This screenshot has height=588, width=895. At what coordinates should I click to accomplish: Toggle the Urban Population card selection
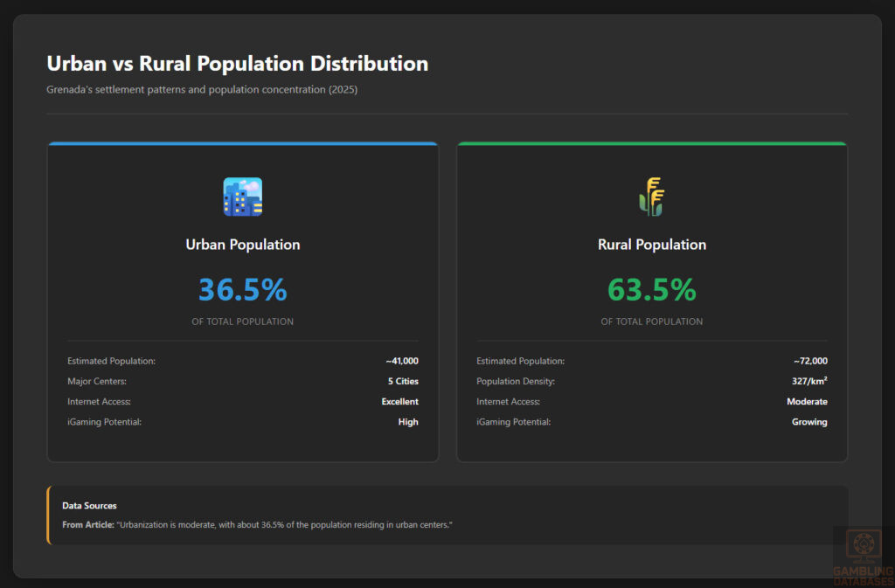[242, 301]
